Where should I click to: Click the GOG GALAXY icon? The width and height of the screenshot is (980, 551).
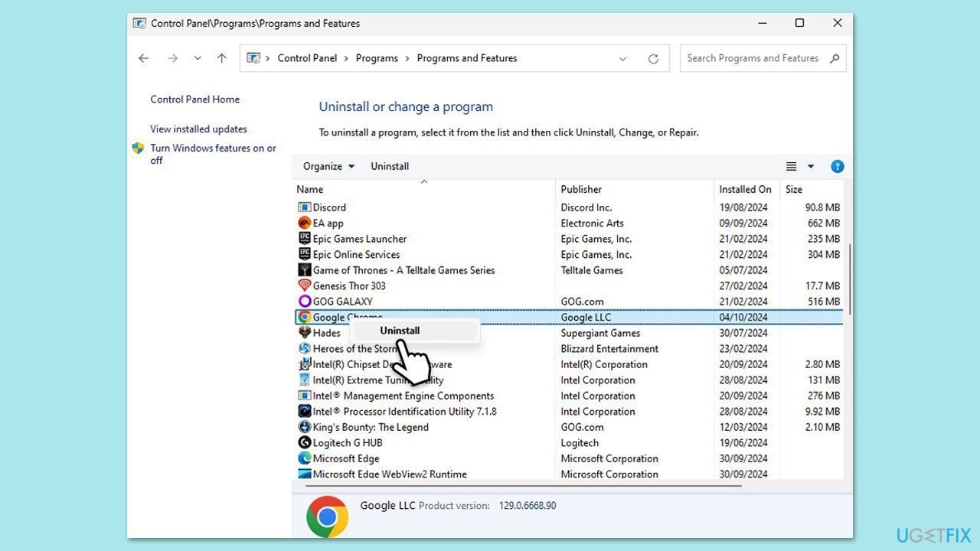pos(303,302)
